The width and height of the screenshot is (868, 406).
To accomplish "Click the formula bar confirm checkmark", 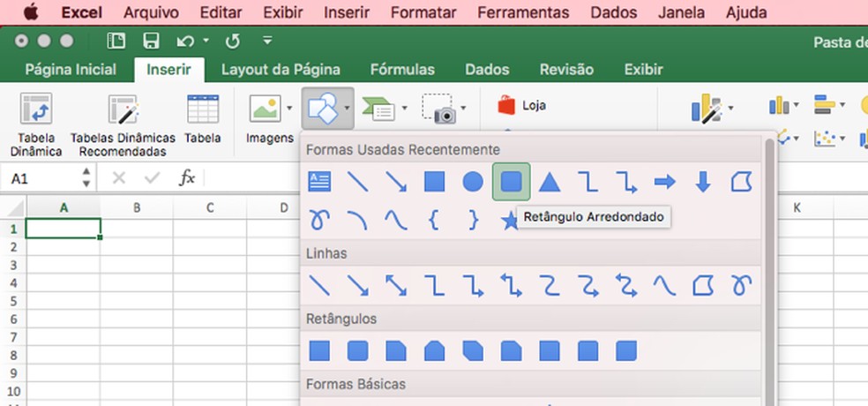I will pos(153,177).
